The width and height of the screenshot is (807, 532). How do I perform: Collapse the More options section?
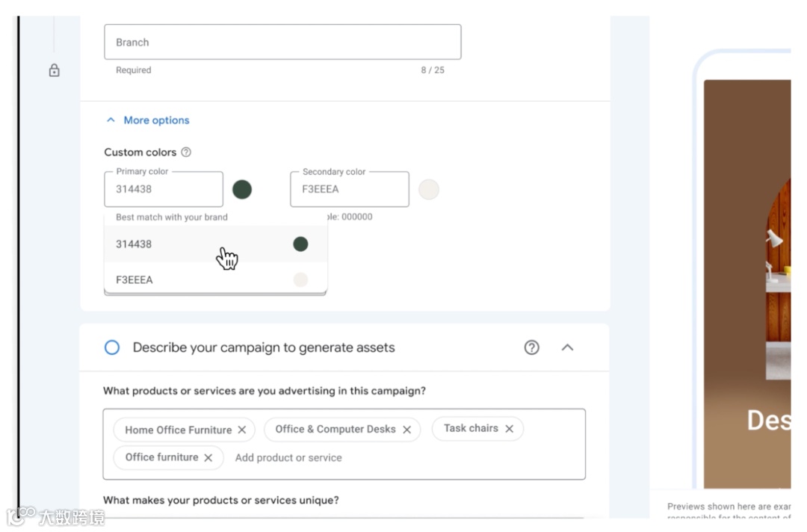[148, 120]
